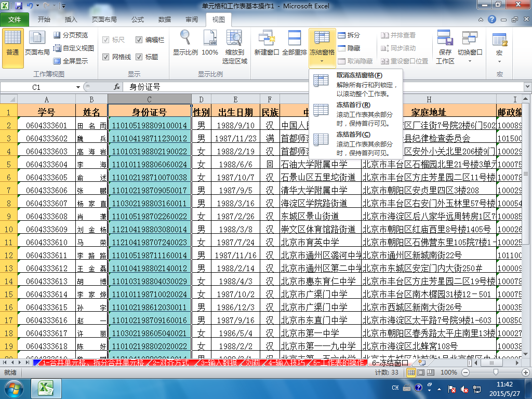Customize quick access toolbar dropdown
532x399 pixels.
click(63, 6)
